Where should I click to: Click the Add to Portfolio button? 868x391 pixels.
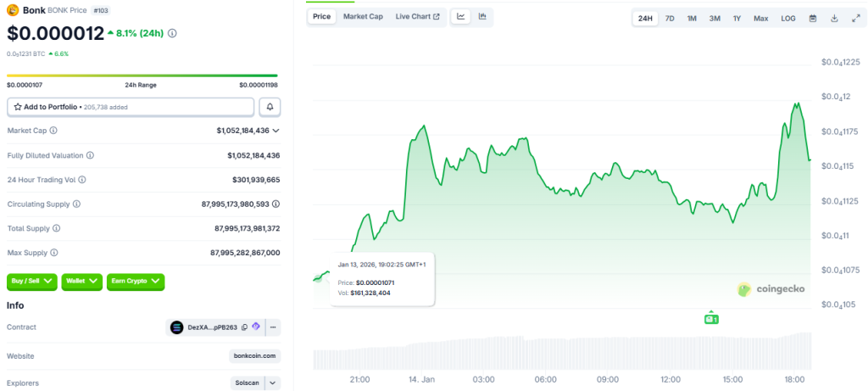click(x=131, y=107)
